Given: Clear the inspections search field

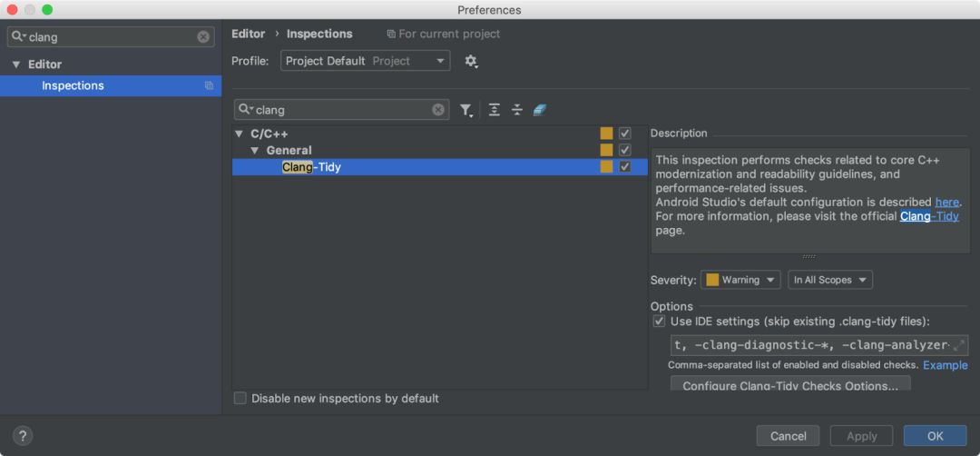Looking at the screenshot, I should click(438, 110).
